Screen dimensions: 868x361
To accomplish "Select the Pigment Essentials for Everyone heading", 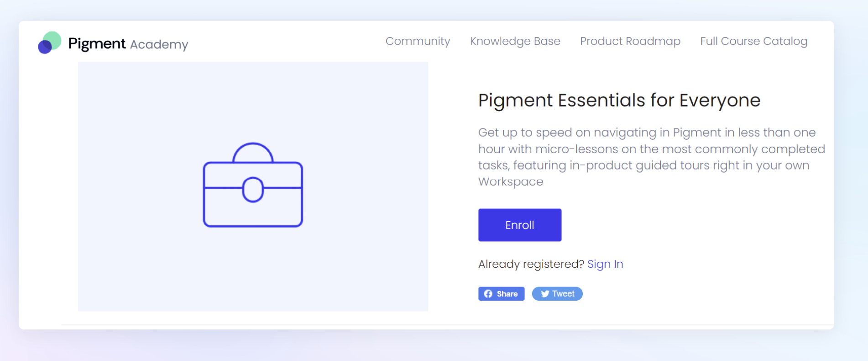I will coord(619,100).
